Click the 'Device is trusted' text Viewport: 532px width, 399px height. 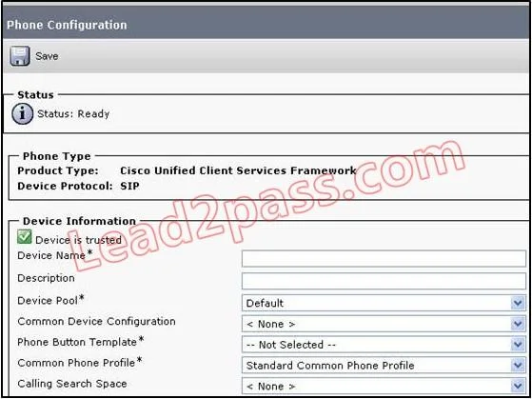[78, 240]
